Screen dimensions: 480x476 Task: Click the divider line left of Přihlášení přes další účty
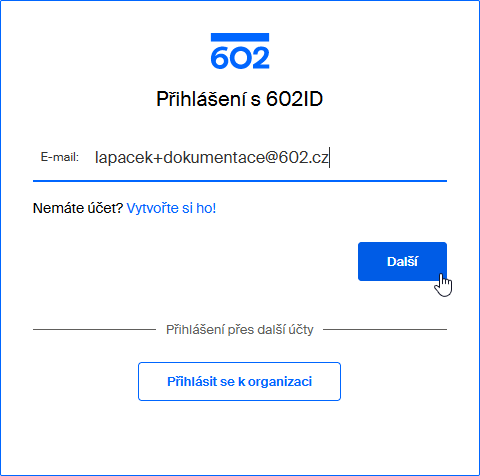coord(94,329)
